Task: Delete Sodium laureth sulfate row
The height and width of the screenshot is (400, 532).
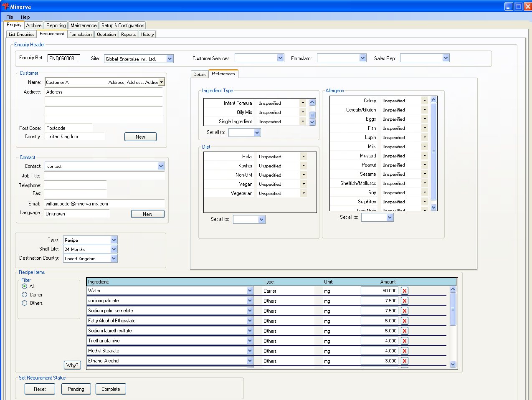Action: [x=404, y=331]
